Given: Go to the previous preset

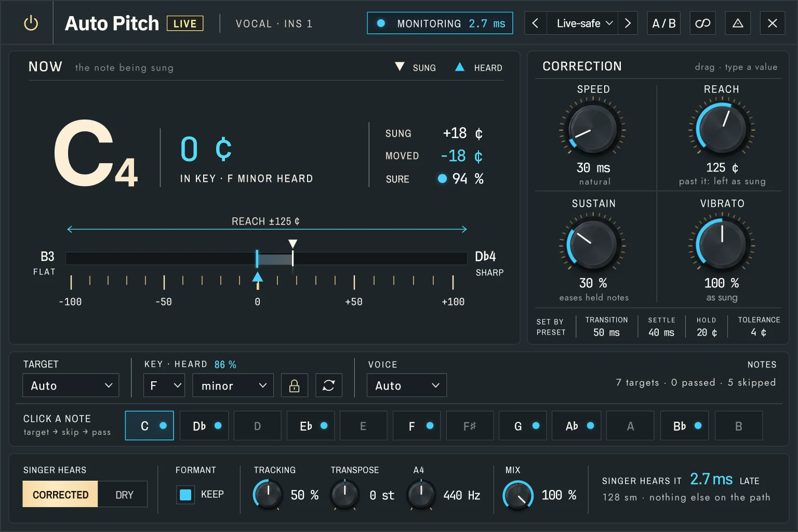Looking at the screenshot, I should click(x=535, y=23).
